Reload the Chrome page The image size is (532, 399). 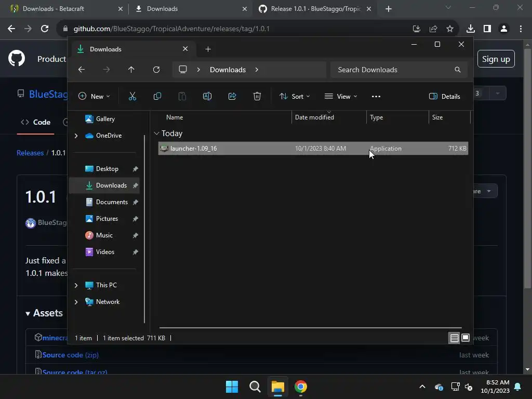(x=45, y=29)
